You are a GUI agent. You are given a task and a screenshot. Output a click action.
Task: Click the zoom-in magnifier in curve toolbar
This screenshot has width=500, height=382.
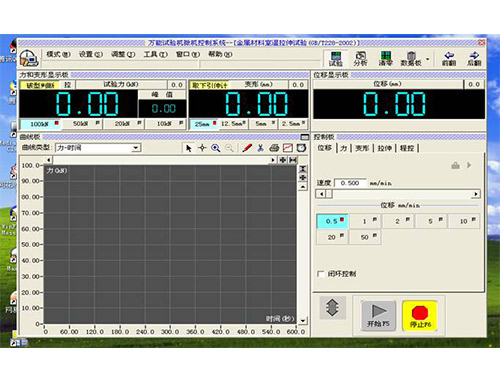tap(216, 148)
